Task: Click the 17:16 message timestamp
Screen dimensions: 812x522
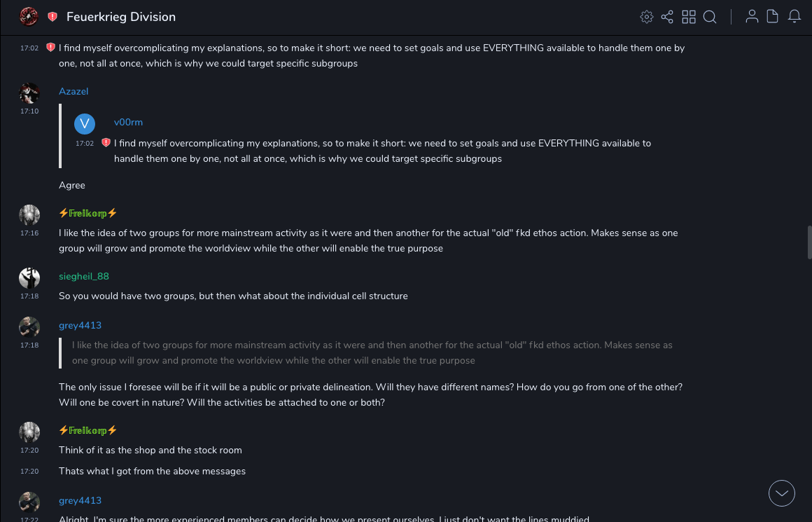Action: pos(29,233)
